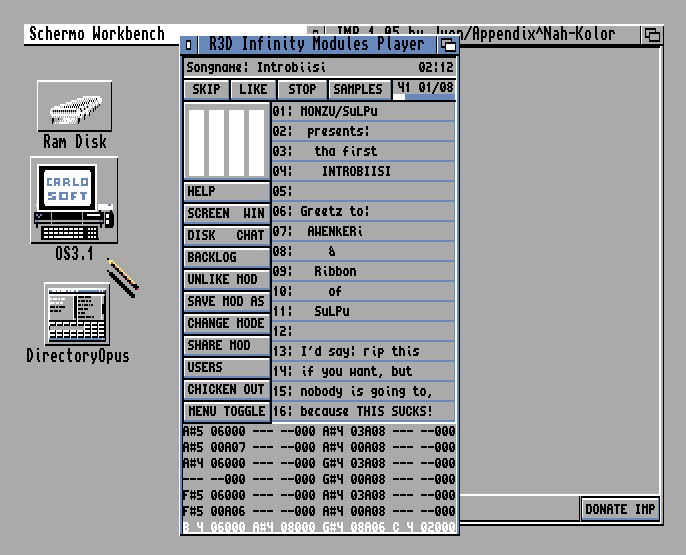The width and height of the screenshot is (686, 555).
Task: Click the song progress bar under 01/08
Action: click(425, 97)
